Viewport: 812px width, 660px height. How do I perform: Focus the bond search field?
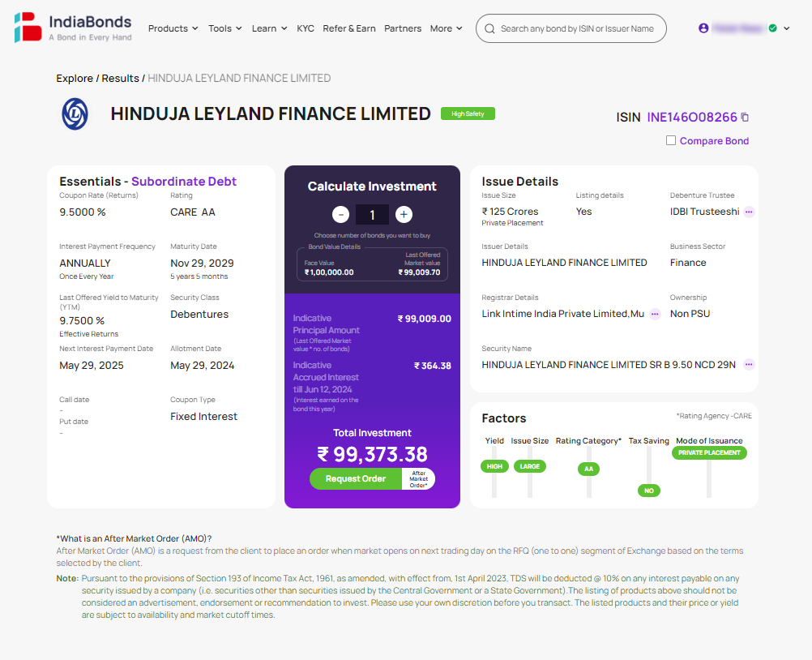[x=571, y=28]
